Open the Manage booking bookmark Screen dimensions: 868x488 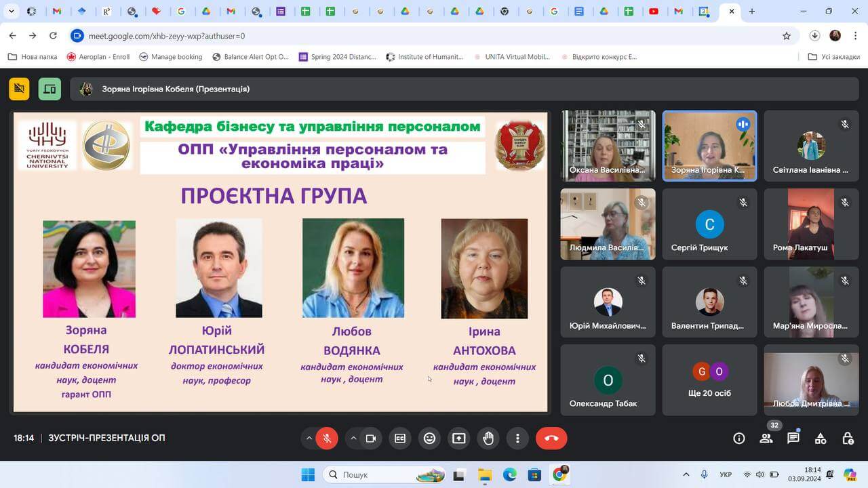[170, 57]
